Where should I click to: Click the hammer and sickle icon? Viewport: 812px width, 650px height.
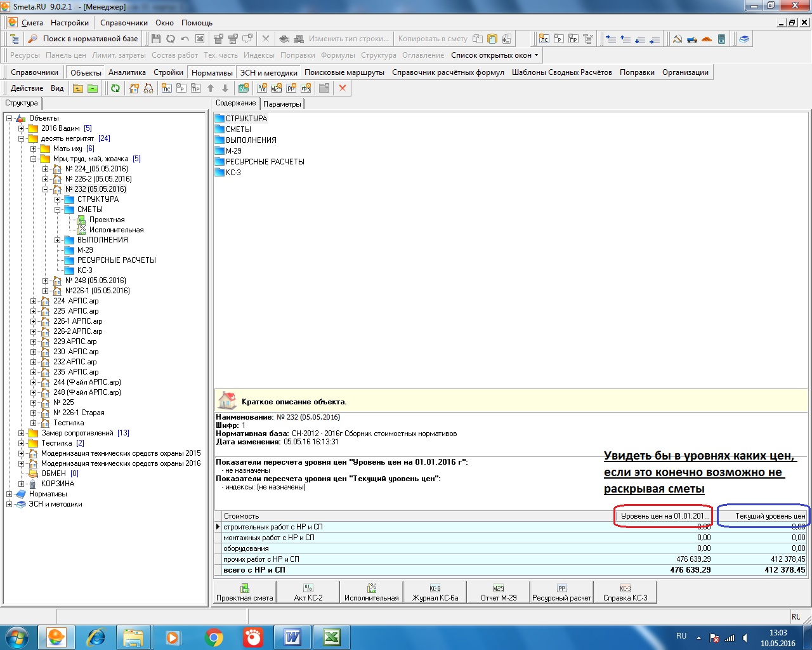coord(678,39)
